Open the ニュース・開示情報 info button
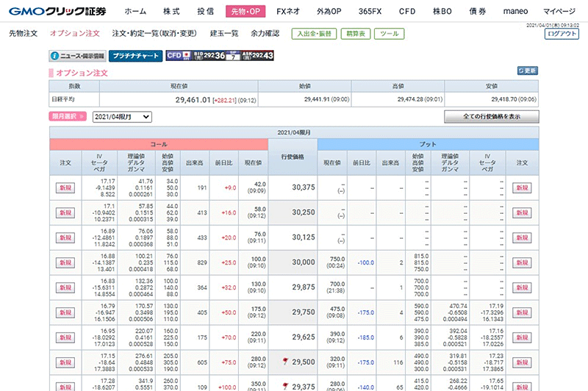Screen dimensions: 588x391 pos(77,55)
